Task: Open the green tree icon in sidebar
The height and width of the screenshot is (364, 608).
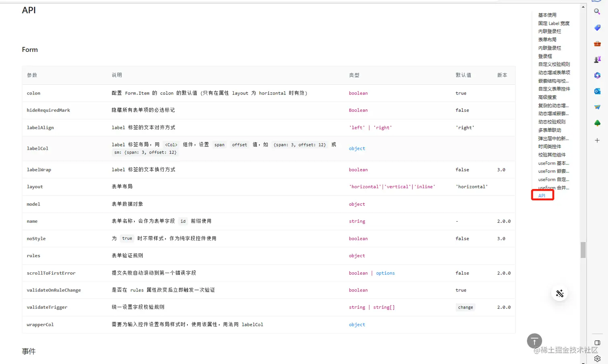Action: [597, 123]
